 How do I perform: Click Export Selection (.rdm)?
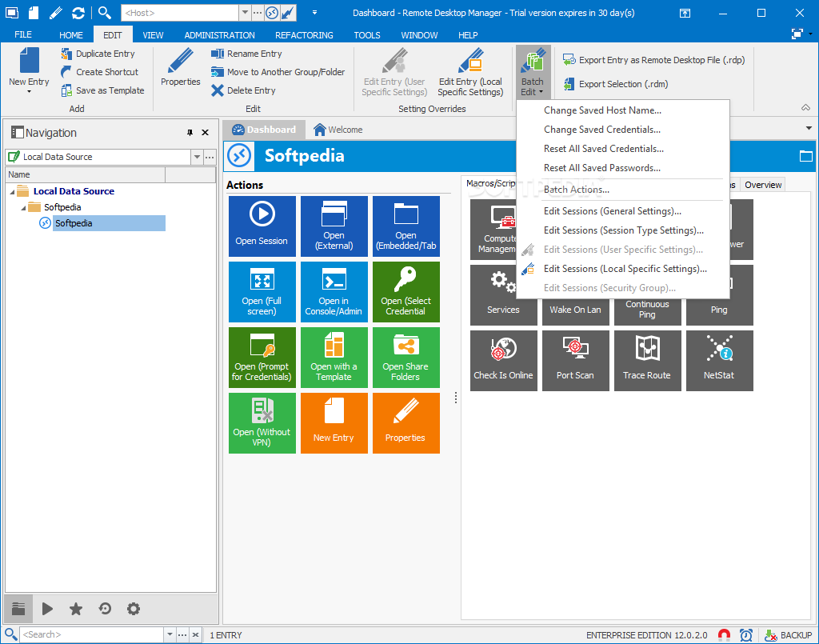click(x=615, y=84)
